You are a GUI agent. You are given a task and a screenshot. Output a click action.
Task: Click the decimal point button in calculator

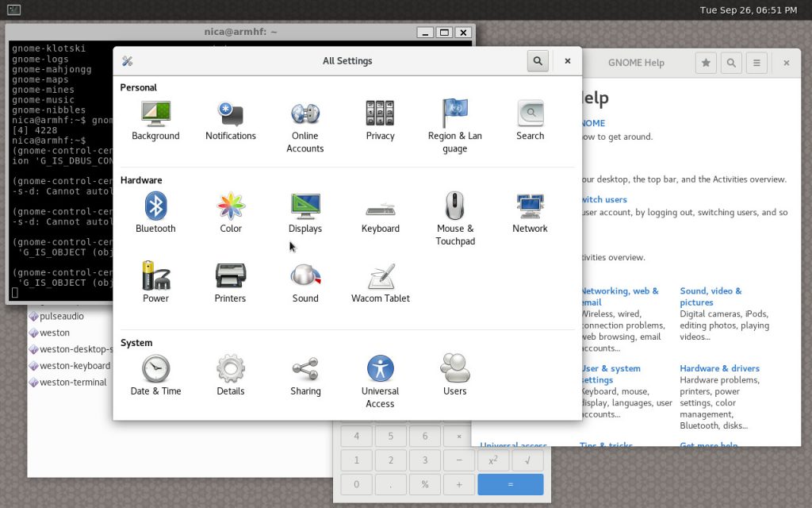[x=390, y=485]
